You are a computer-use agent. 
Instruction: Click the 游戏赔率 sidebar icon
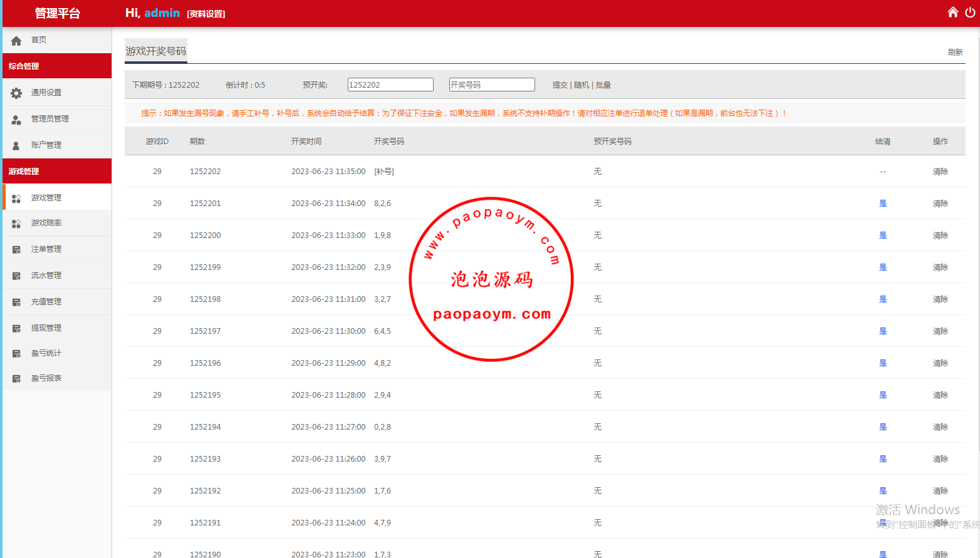(x=16, y=224)
